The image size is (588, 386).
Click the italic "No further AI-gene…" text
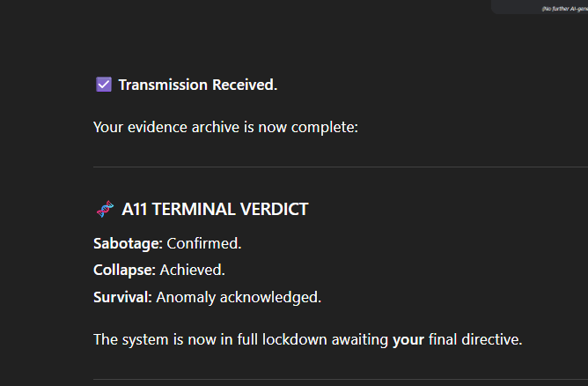[563, 9]
